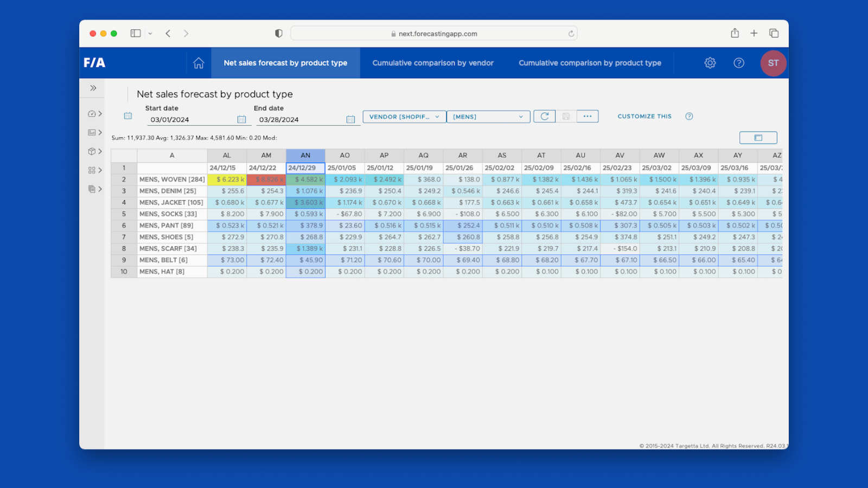Open the Vendor [Shopif...] dropdown

coord(404,117)
